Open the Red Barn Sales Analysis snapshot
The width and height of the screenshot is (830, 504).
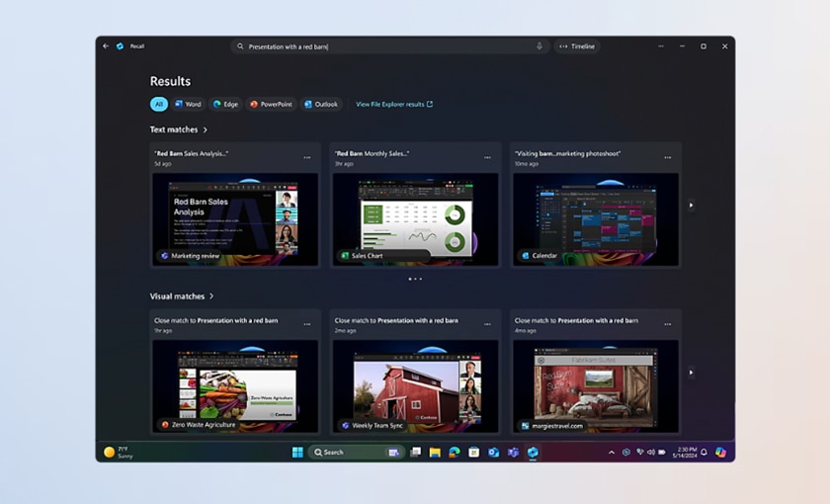tap(235, 219)
